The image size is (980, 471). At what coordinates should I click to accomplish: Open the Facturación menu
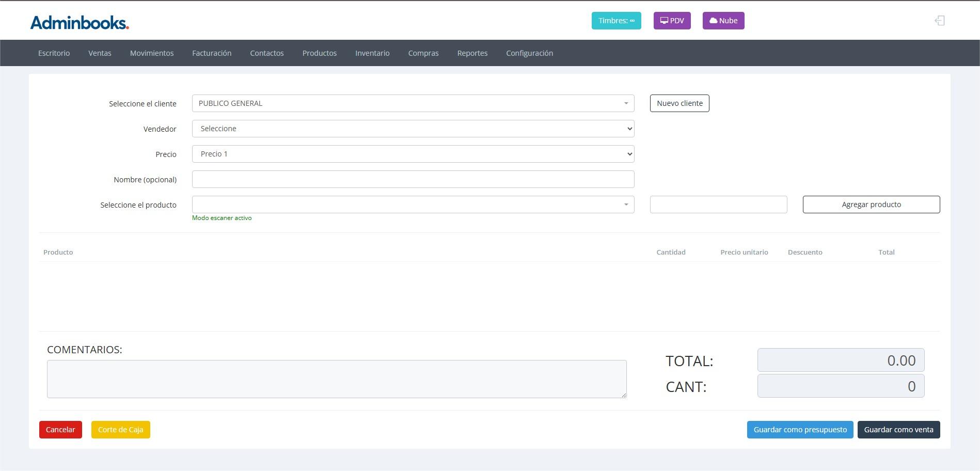tap(212, 53)
